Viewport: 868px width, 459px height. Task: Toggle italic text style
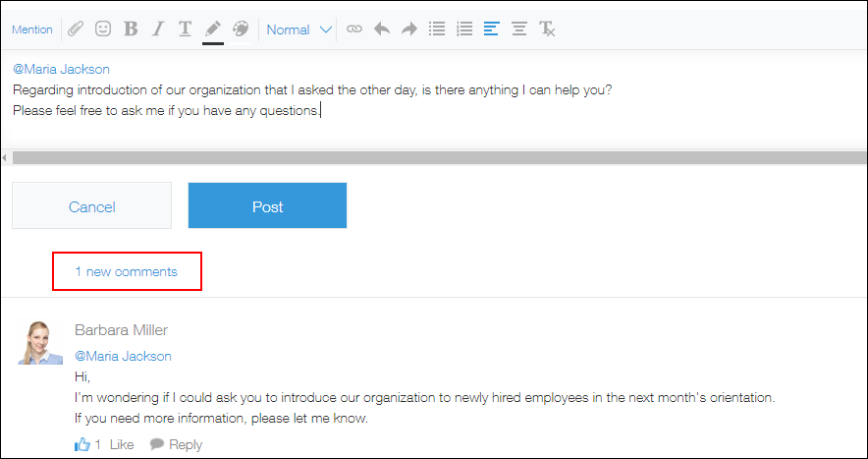point(157,29)
